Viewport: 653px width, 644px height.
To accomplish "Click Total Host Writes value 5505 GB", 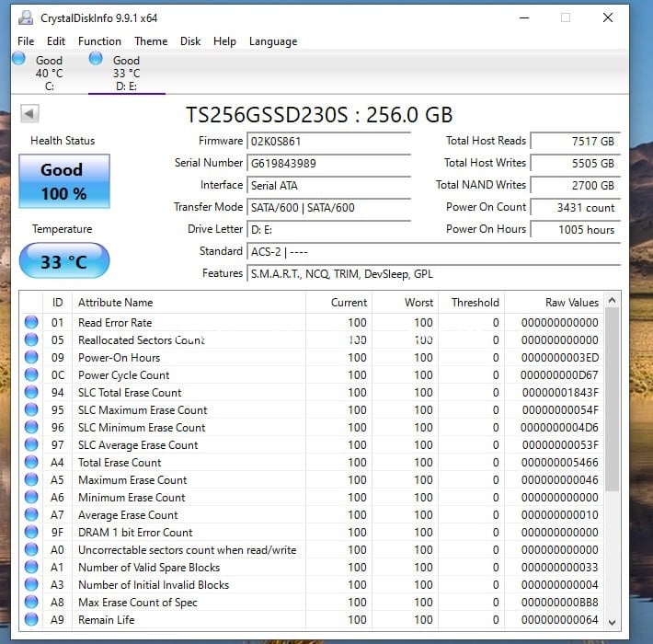I will click(x=576, y=163).
